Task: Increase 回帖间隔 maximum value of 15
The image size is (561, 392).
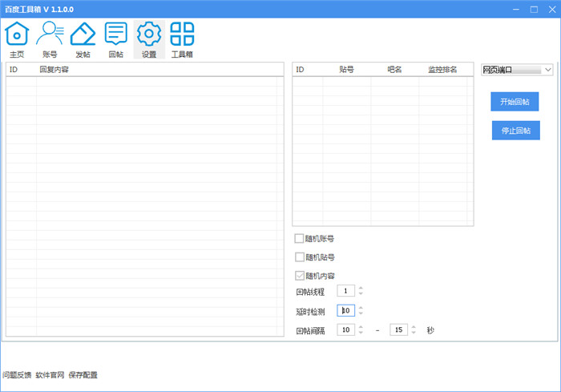Action: point(414,327)
